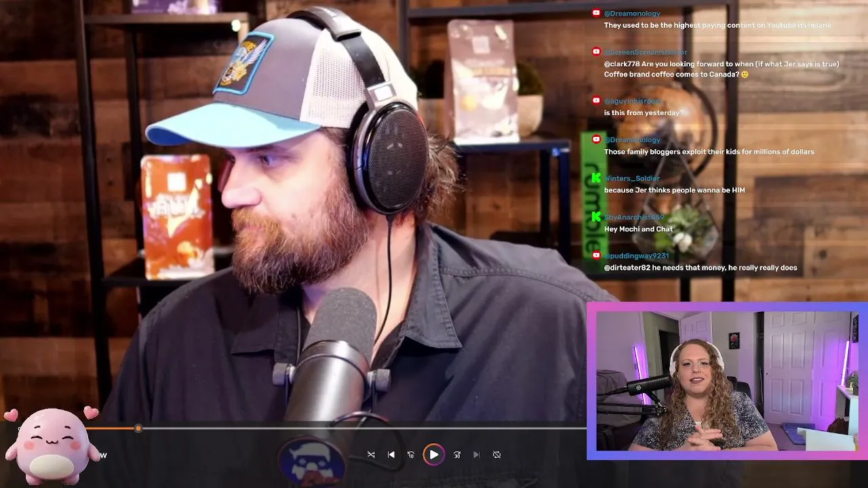Click the streamer webcam overlay thumbnail
Screen dimensions: 868x488
727,381
